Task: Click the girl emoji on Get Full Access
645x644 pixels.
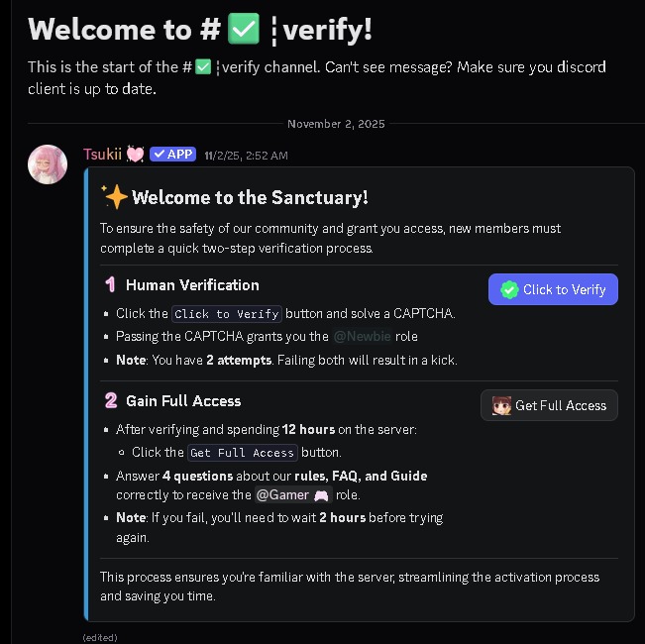Action: click(x=501, y=405)
